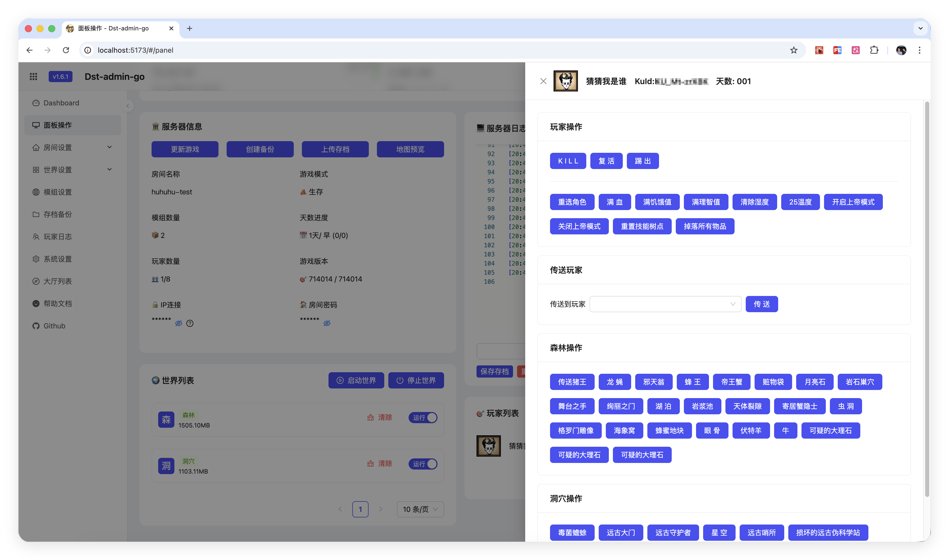Expand the 世界设置 submenu
Image resolution: width=949 pixels, height=560 pixels.
(72, 170)
